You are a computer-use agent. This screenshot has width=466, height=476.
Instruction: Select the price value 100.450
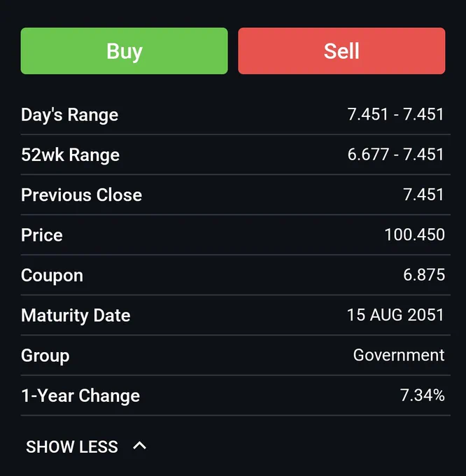(414, 234)
